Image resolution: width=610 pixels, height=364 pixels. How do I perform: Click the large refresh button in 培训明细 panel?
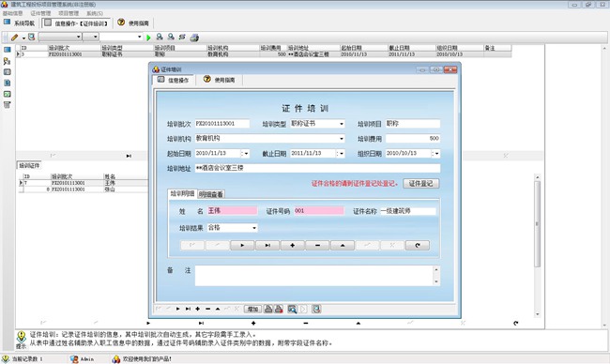(418, 246)
